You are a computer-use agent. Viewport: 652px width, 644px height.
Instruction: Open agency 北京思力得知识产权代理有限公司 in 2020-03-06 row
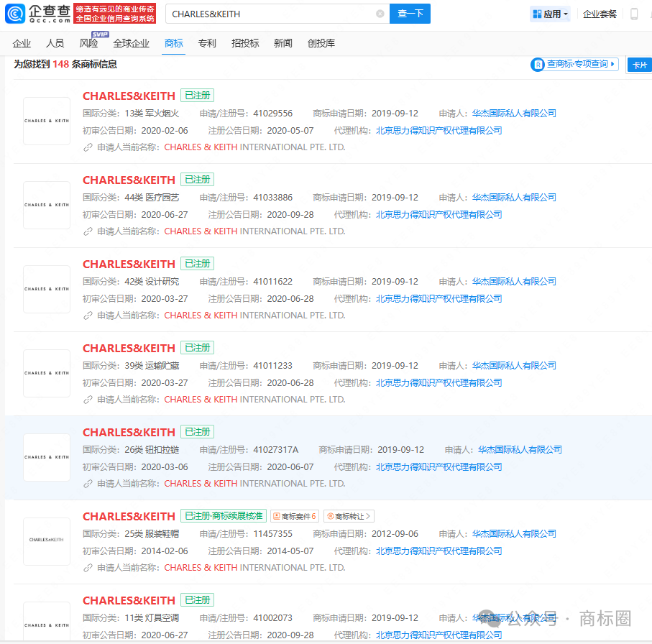coord(439,467)
